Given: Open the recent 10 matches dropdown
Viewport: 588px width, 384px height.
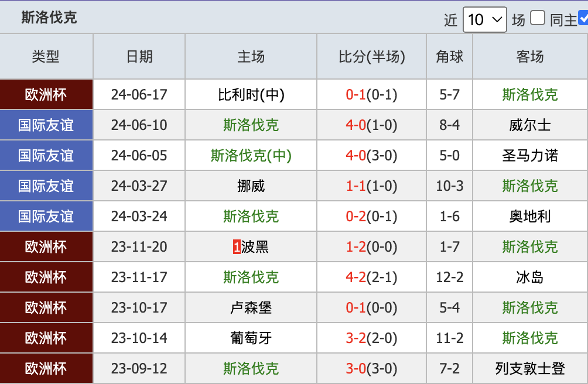Looking at the screenshot, I should (x=484, y=19).
